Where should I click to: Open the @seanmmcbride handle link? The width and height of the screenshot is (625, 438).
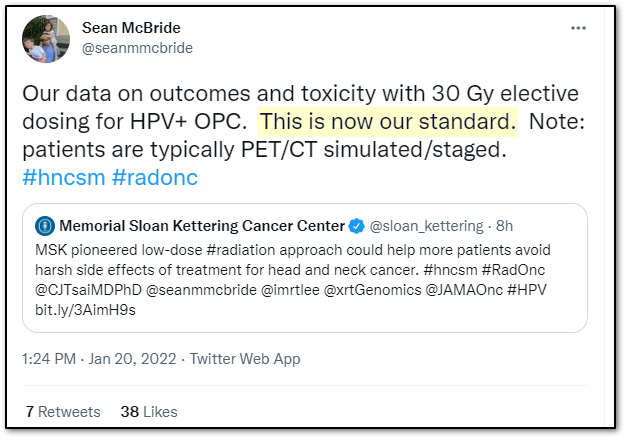pyautogui.click(x=137, y=48)
